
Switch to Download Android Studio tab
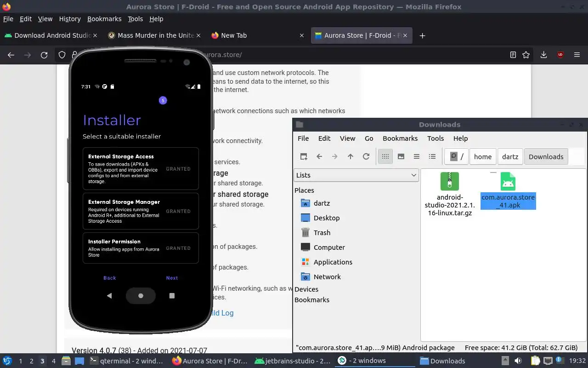pos(51,35)
